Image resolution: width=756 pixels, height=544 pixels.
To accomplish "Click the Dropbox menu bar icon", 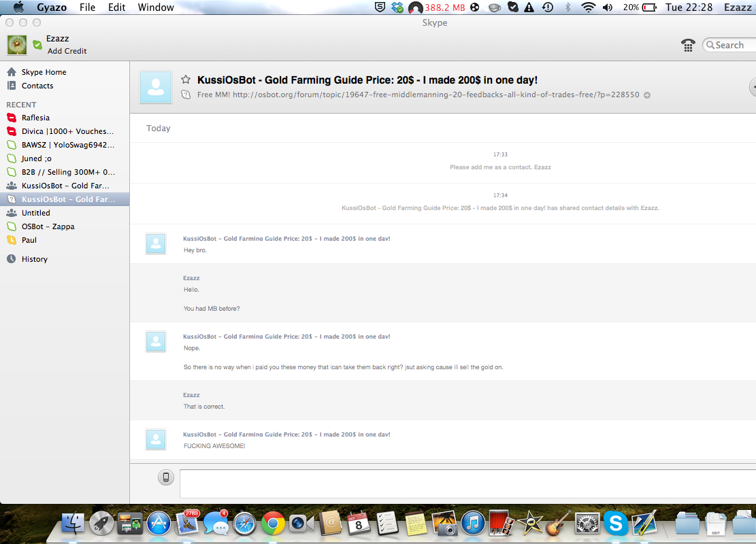I will (397, 7).
